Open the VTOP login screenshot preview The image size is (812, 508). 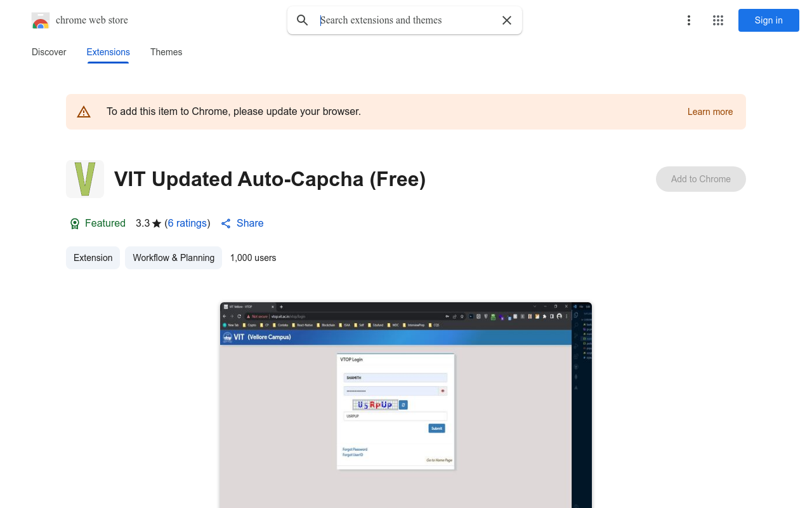406,405
